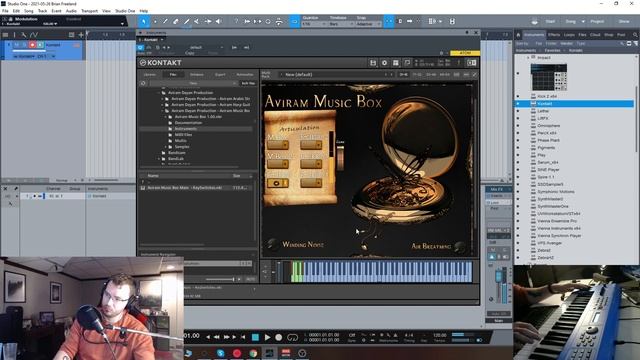Click the Stop button in transport
Image resolution: width=640 pixels, height=360 pixels.
pyautogui.click(x=256, y=338)
